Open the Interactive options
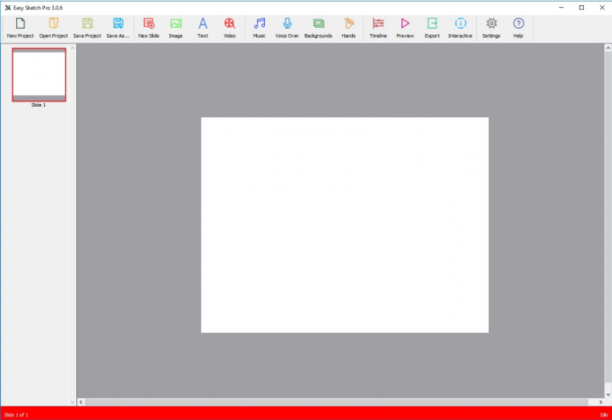Image resolution: width=612 pixels, height=420 pixels. tap(460, 28)
